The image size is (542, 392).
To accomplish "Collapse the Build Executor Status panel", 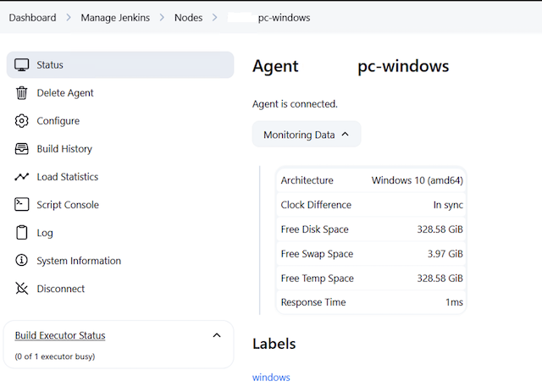I will tap(216, 335).
